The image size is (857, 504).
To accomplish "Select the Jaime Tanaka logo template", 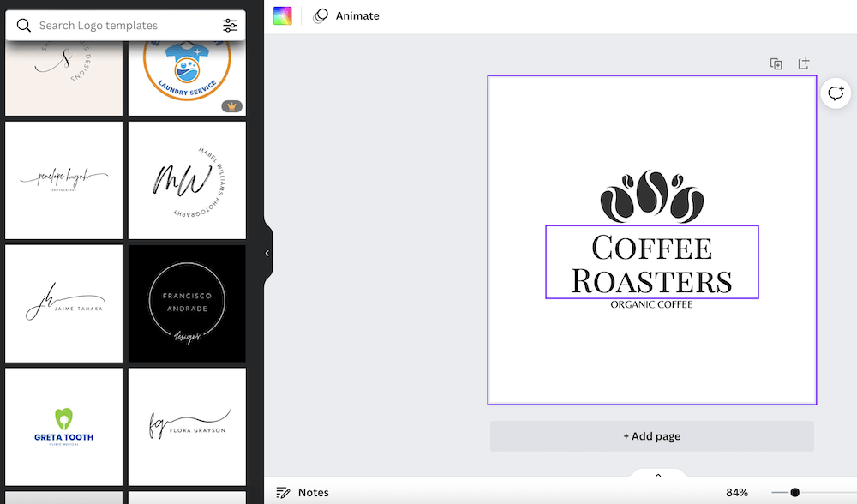I will click(64, 303).
